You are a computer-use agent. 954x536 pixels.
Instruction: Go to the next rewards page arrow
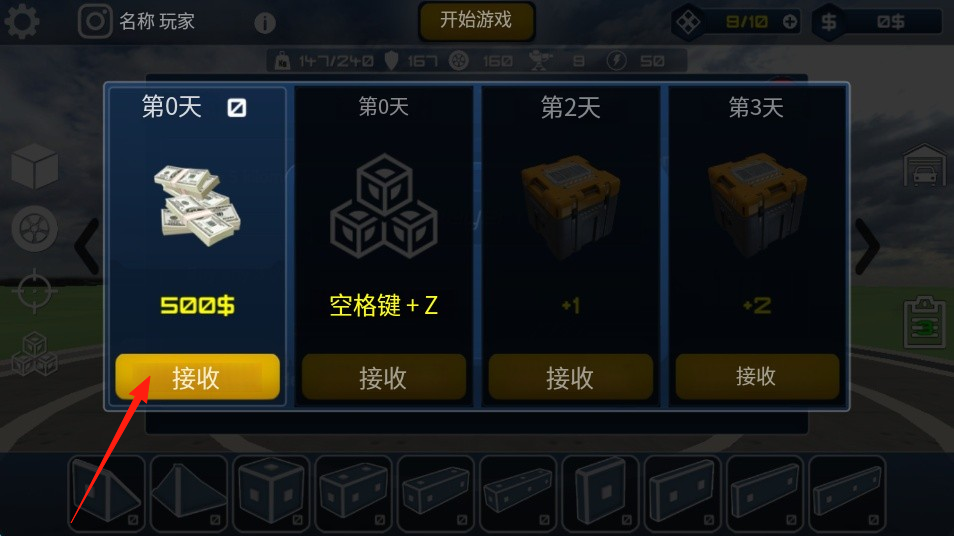pos(867,246)
